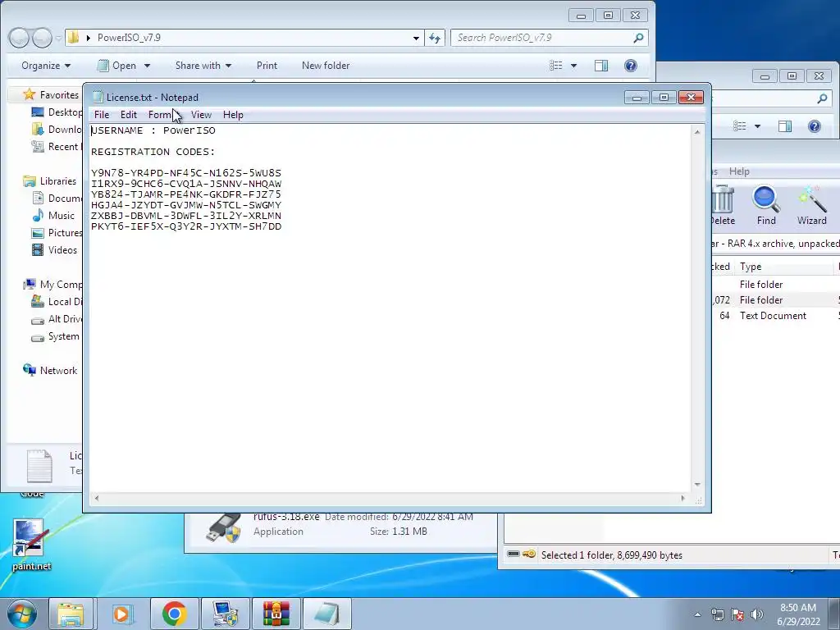
Task: Click the help icon in PowerISO Explorer
Action: point(631,66)
